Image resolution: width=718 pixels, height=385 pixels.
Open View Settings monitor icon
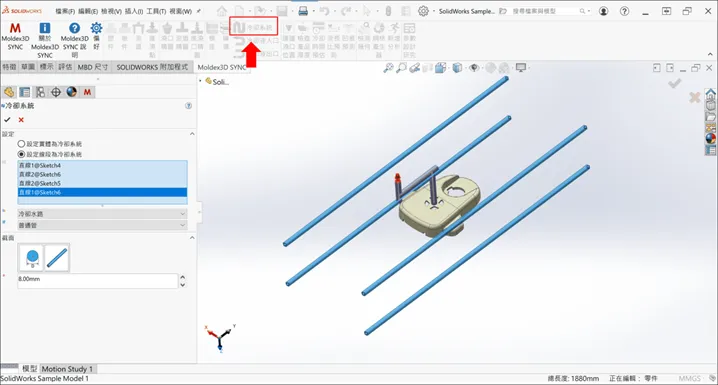(521, 68)
